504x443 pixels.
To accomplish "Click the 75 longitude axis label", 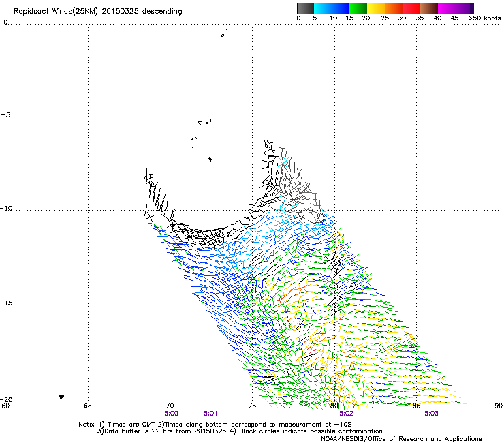I will [252, 406].
